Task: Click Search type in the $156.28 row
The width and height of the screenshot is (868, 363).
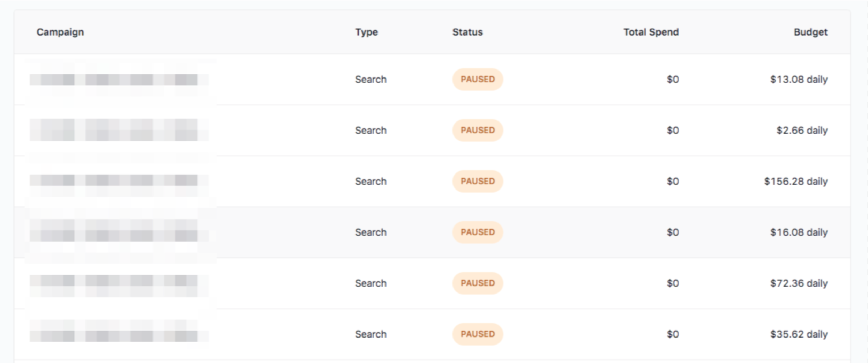Action: [x=371, y=181]
